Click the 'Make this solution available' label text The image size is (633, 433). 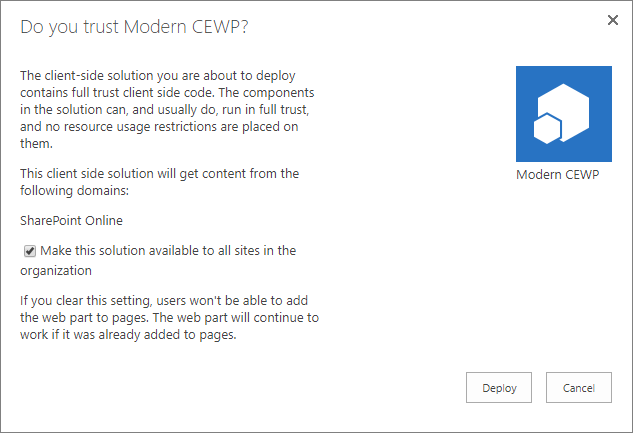point(168,251)
